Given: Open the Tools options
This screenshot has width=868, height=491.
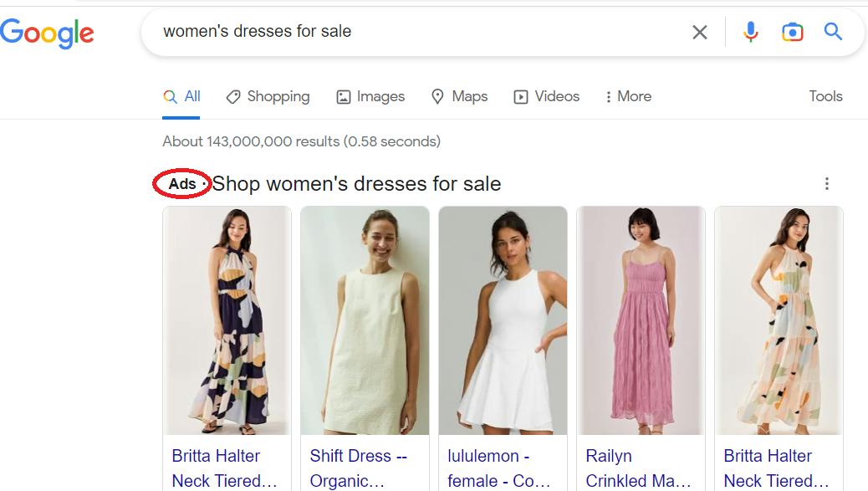Looking at the screenshot, I should (x=825, y=96).
